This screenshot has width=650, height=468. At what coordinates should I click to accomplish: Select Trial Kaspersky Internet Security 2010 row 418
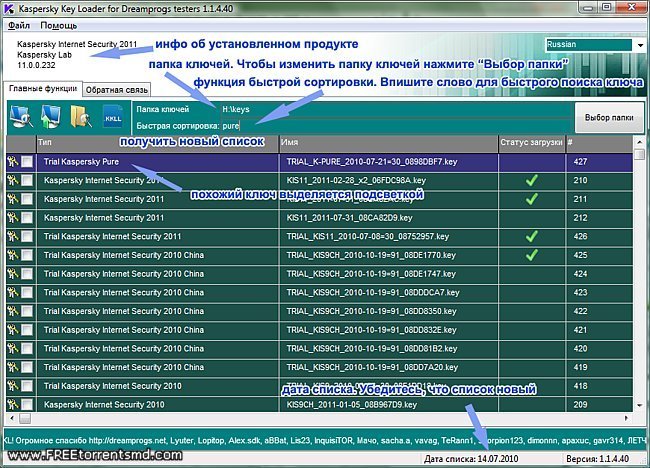(x=319, y=386)
